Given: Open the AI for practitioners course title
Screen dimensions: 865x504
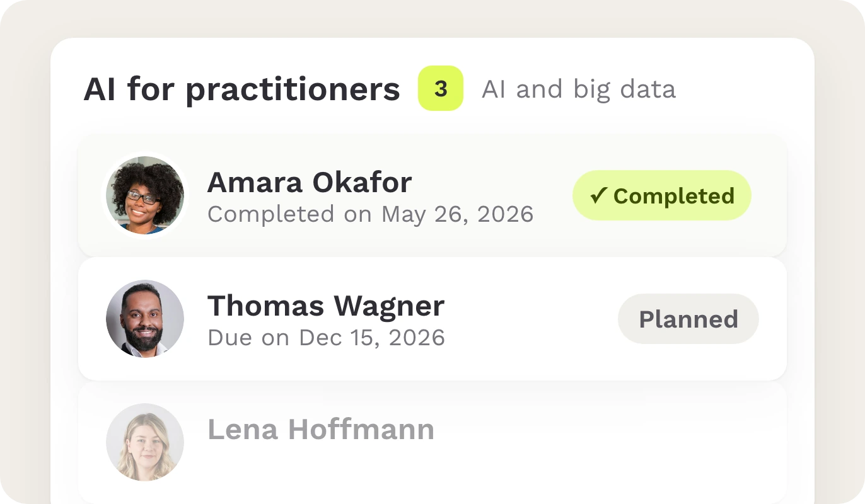Looking at the screenshot, I should point(242,89).
